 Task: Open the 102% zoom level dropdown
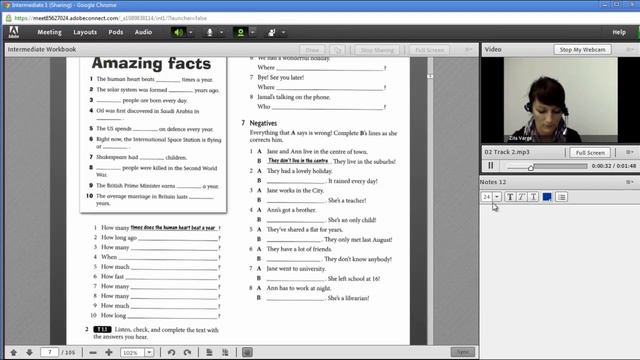coord(149,352)
